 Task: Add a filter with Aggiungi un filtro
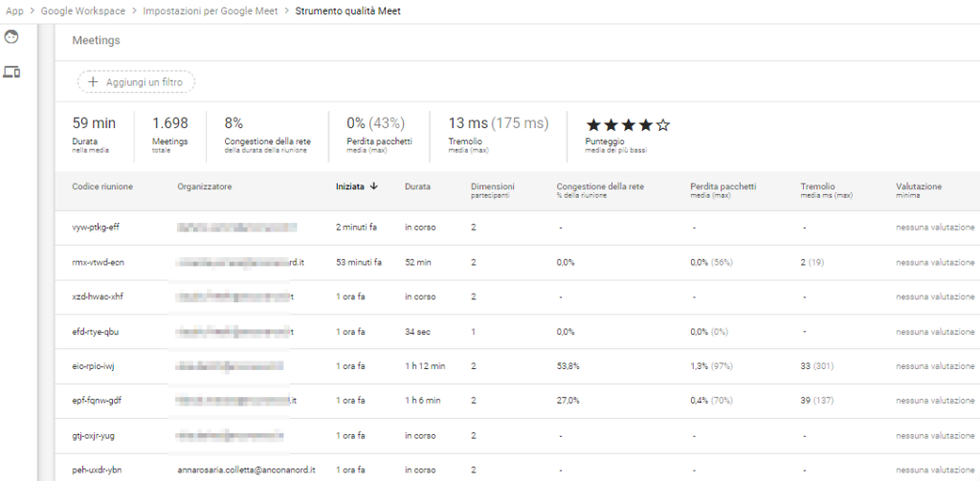136,82
